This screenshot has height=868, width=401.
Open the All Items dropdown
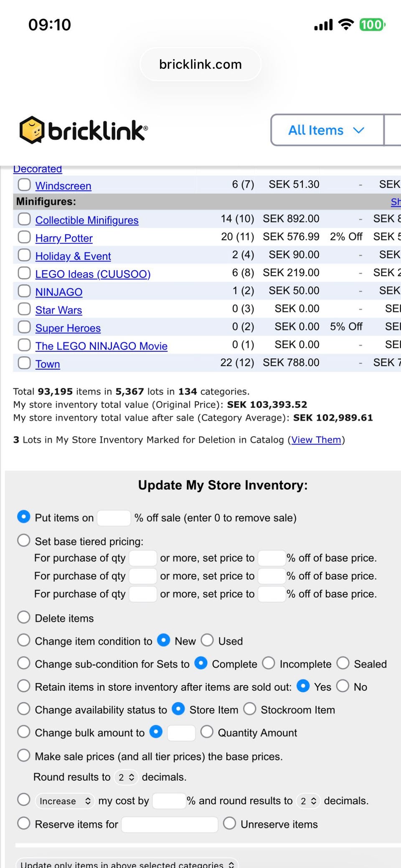(327, 130)
